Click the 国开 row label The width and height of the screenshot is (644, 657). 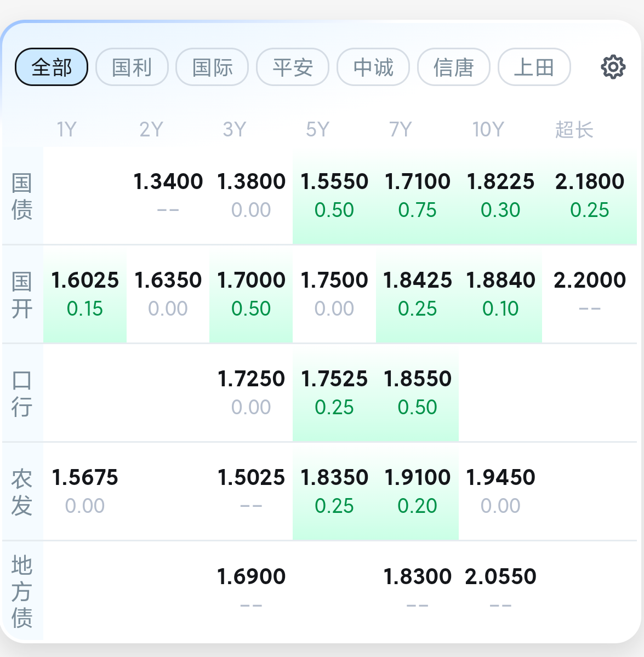click(x=22, y=295)
